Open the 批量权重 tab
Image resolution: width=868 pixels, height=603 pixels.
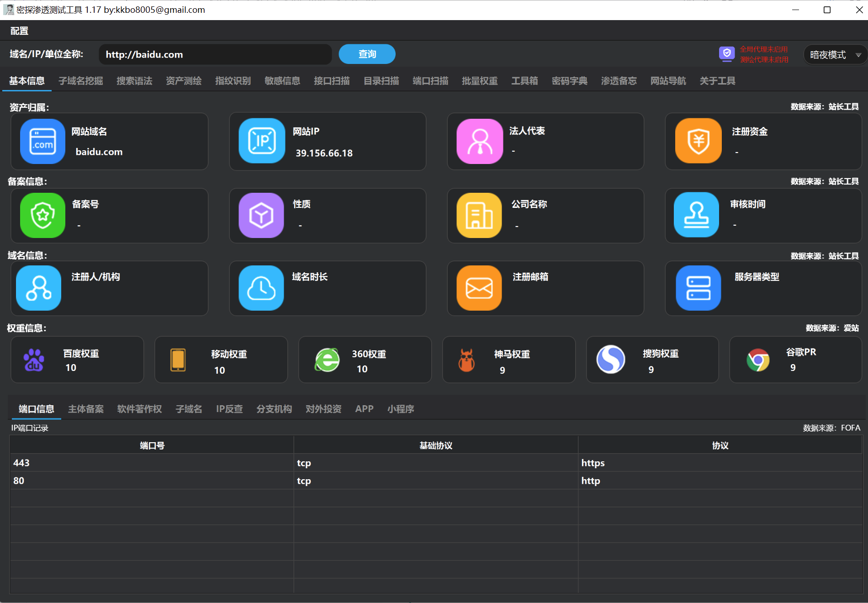[480, 81]
